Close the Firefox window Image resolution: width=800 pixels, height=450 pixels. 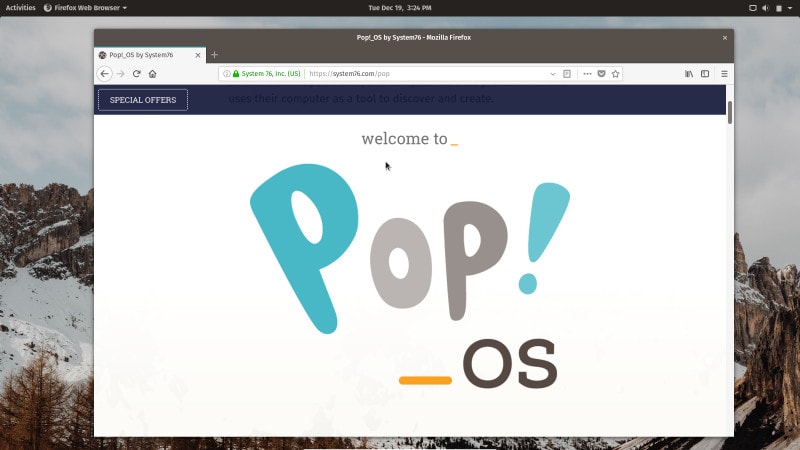[x=724, y=38]
